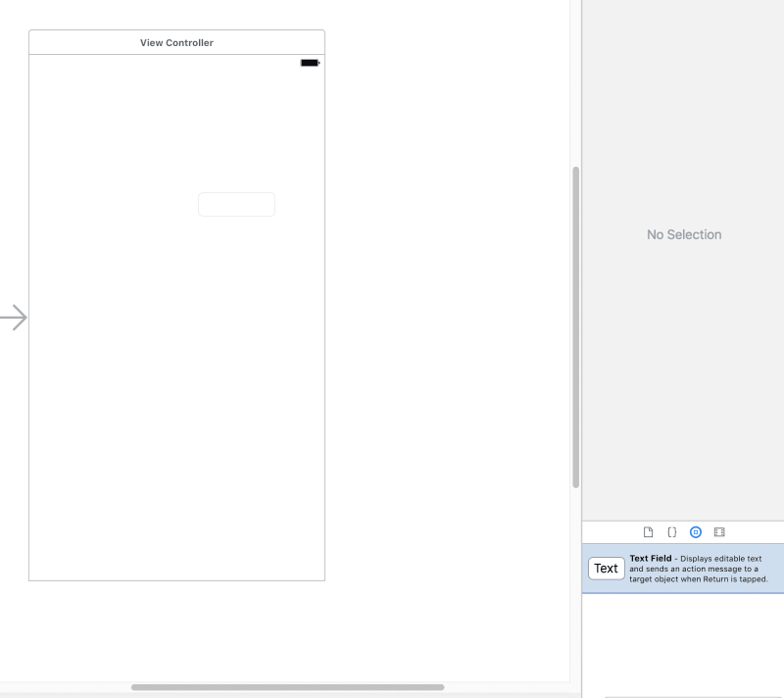This screenshot has height=698, width=784.
Task: Select the text field on the canvas
Action: (x=236, y=204)
